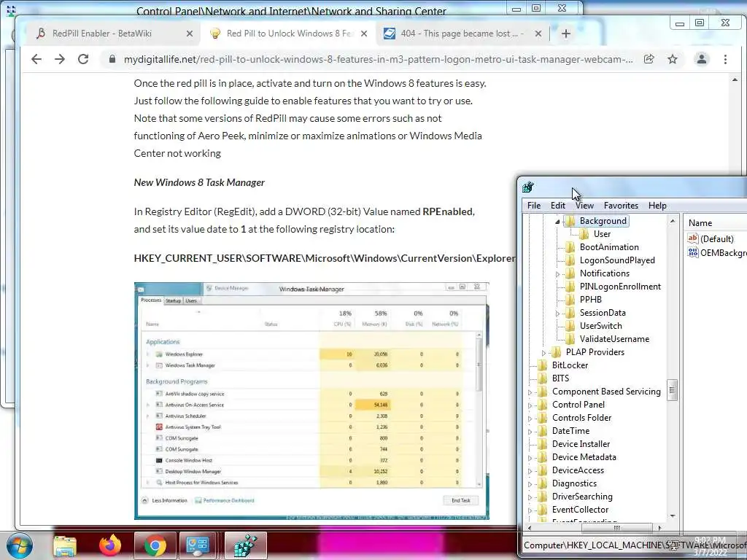Open Help menu in Registry Editor
The width and height of the screenshot is (747, 560).
click(657, 205)
